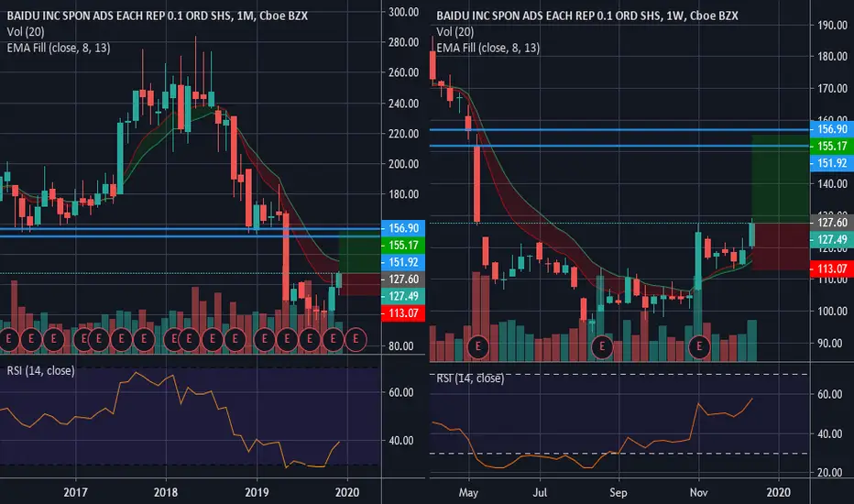Click the 200.00 price scale value on monthly chart
This screenshot has height=504, width=854.
[x=403, y=163]
